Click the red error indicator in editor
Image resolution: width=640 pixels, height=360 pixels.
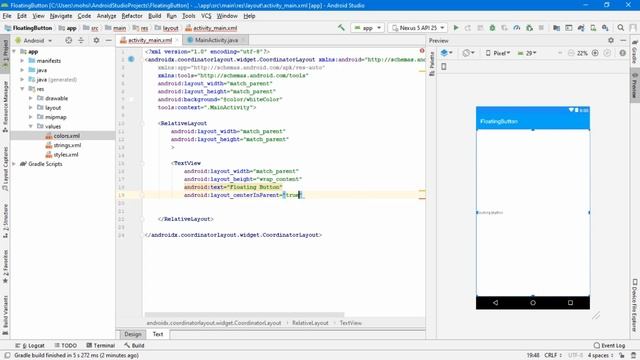[x=422, y=51]
